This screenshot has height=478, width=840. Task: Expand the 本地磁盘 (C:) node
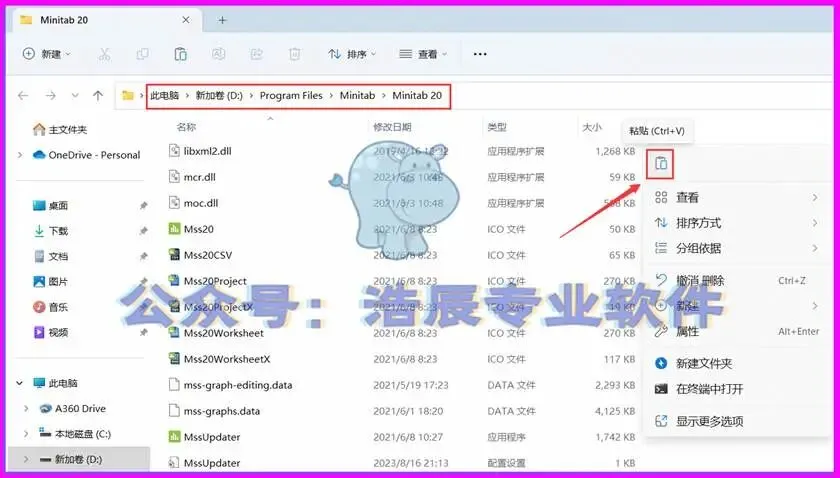[26, 434]
